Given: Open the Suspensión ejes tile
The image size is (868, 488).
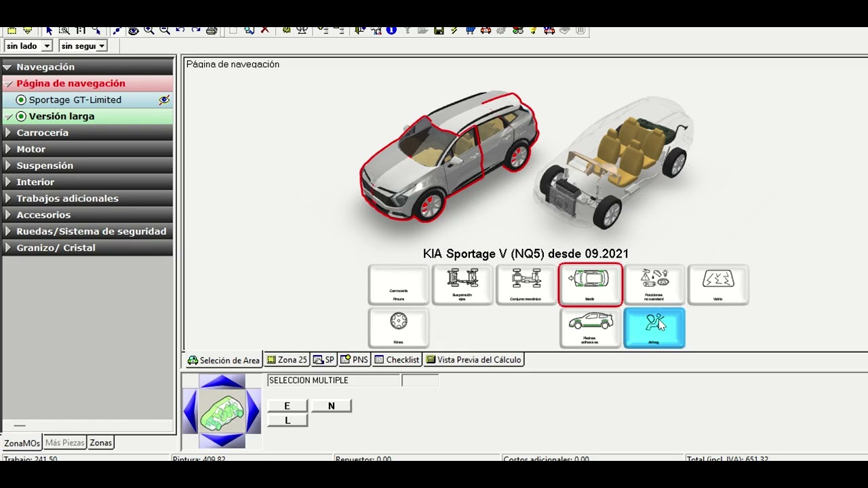Looking at the screenshot, I should click(462, 285).
